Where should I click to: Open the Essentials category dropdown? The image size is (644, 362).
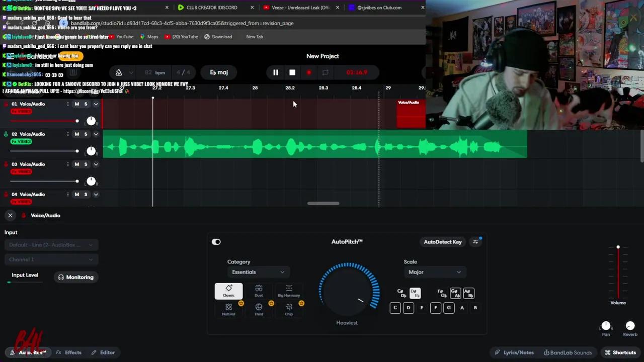[x=259, y=272]
